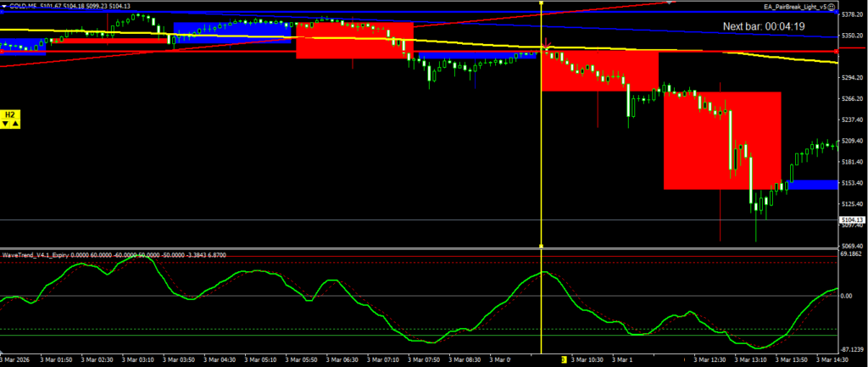Click the 5378.20 level on price scale
The image size is (868, 367).
(x=852, y=14)
